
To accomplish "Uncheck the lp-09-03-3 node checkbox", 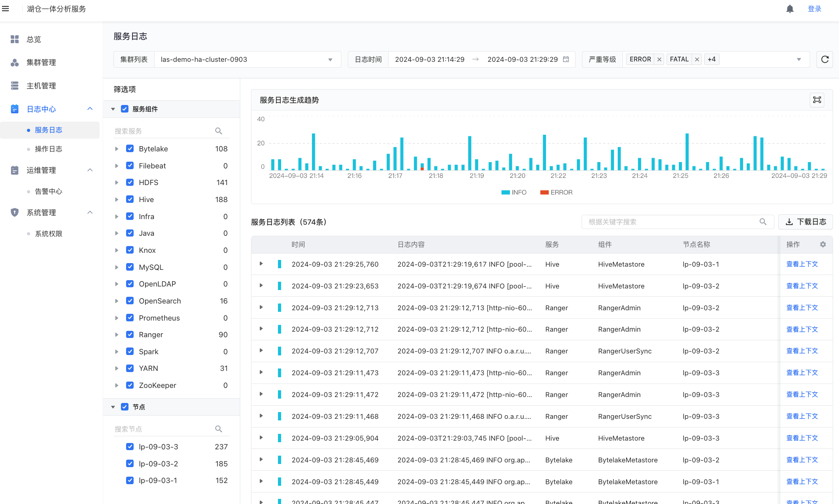I will pos(130,447).
